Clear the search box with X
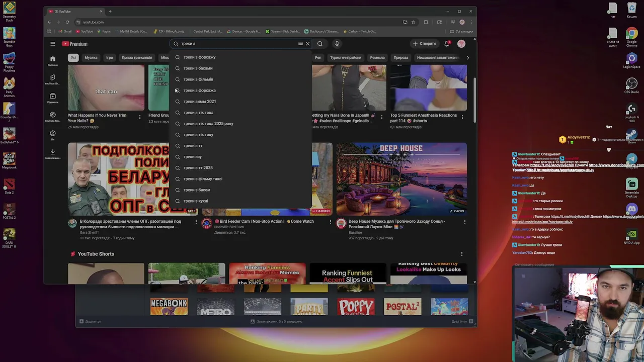The image size is (644, 362). [x=307, y=44]
